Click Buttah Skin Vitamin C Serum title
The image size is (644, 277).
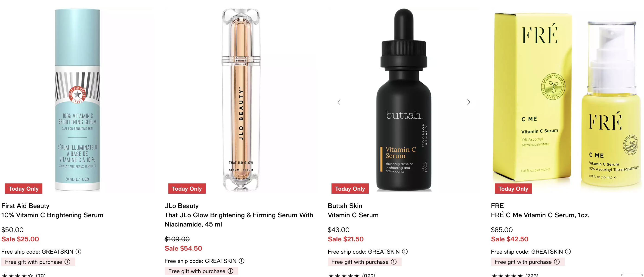[x=353, y=215]
